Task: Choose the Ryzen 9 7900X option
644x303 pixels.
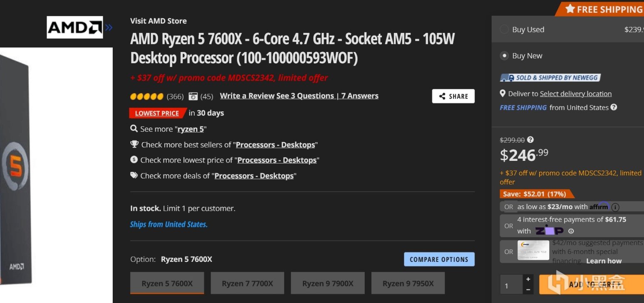Action: click(x=328, y=283)
